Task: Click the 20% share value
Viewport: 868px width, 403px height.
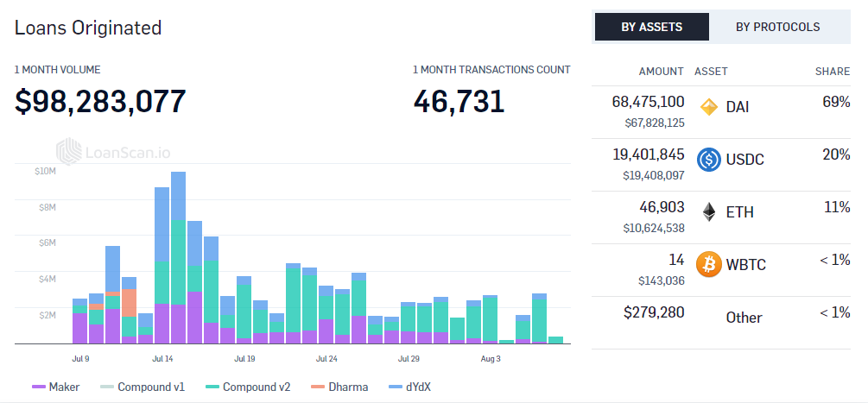Action: tap(836, 154)
